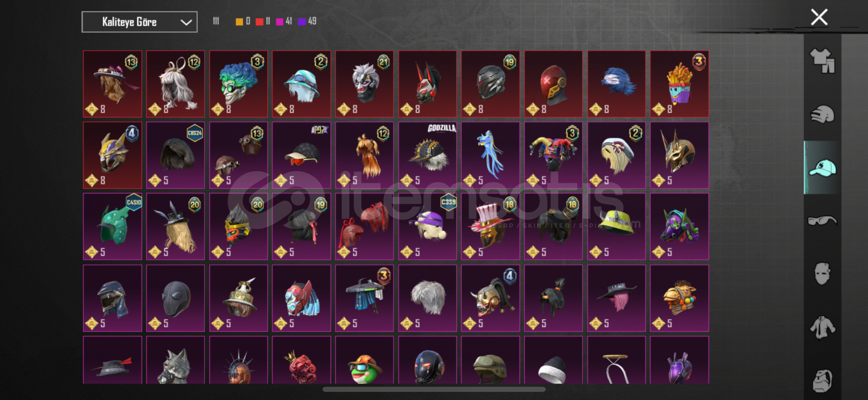Select the Godzilla spiked cap item
Screen dimensions: 868x400
click(x=428, y=155)
